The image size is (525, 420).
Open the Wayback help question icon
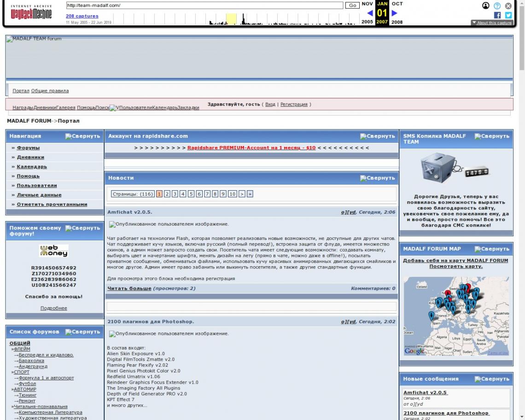tap(497, 6)
